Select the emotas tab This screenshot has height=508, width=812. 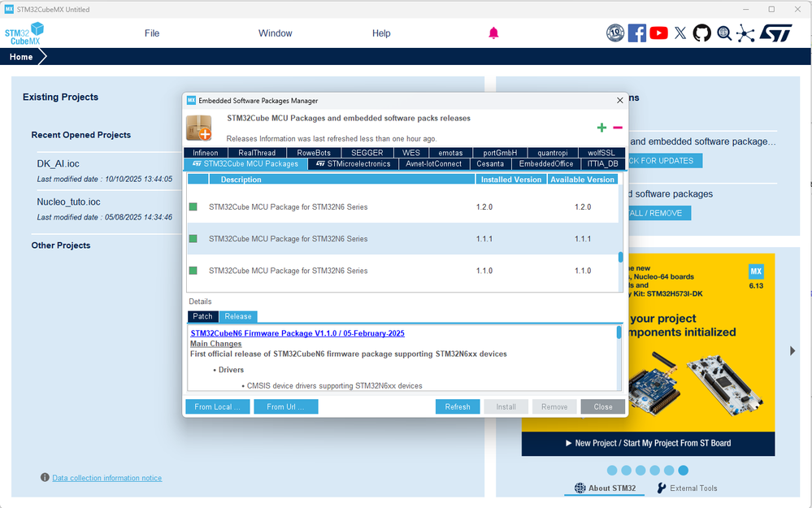pyautogui.click(x=450, y=153)
